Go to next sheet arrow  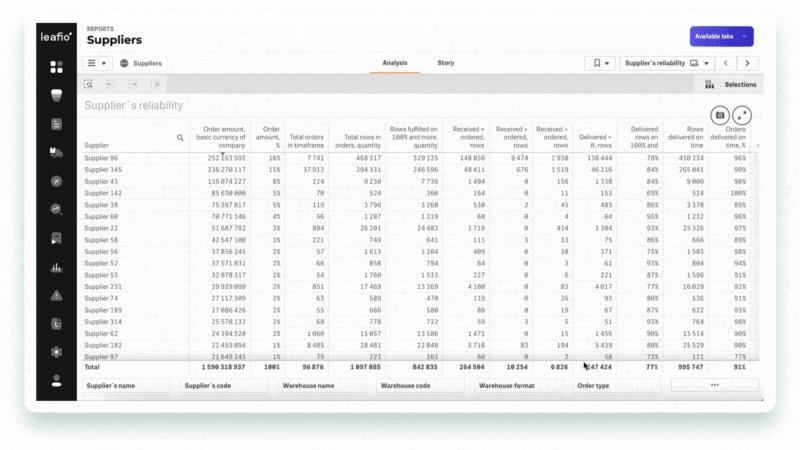point(746,63)
